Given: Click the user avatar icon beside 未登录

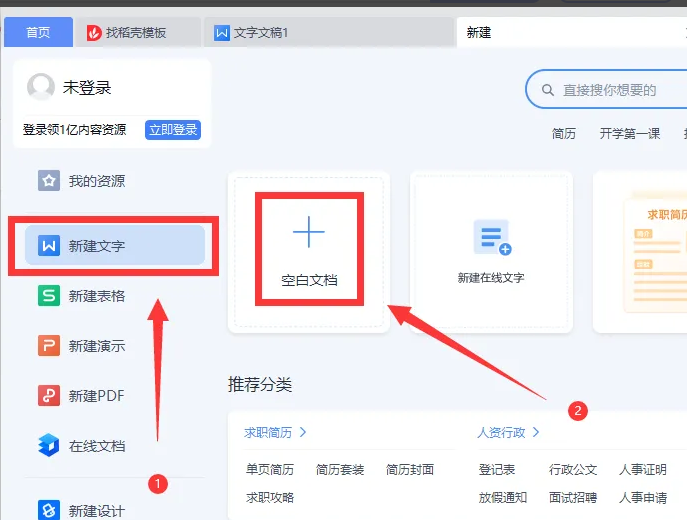Looking at the screenshot, I should point(41,86).
